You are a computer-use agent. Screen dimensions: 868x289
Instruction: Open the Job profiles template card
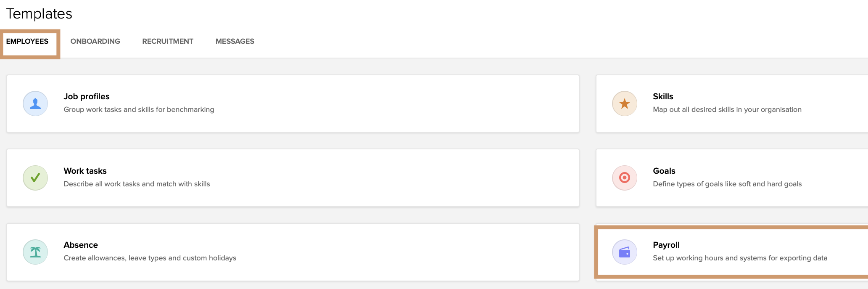pyautogui.click(x=293, y=103)
